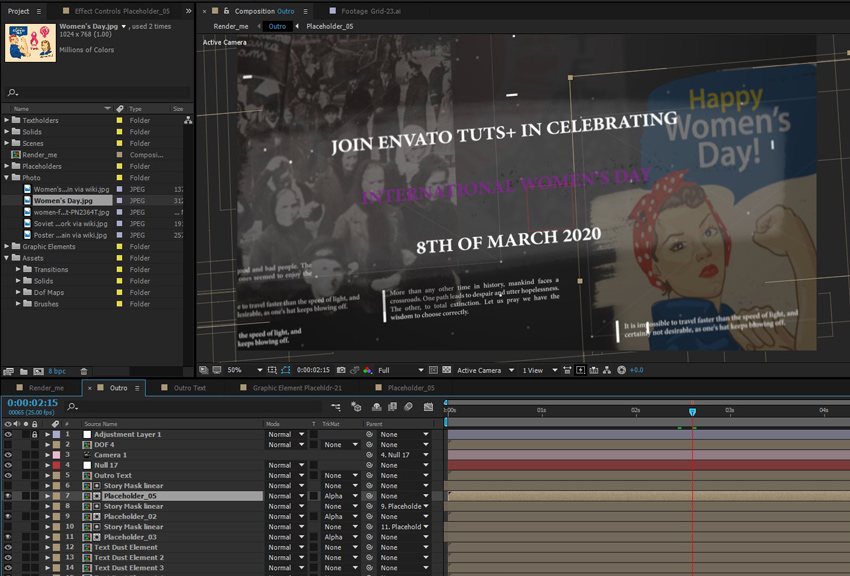Toggle the Composition panel lock icon
Image resolution: width=850 pixels, height=576 pixels.
[226, 11]
